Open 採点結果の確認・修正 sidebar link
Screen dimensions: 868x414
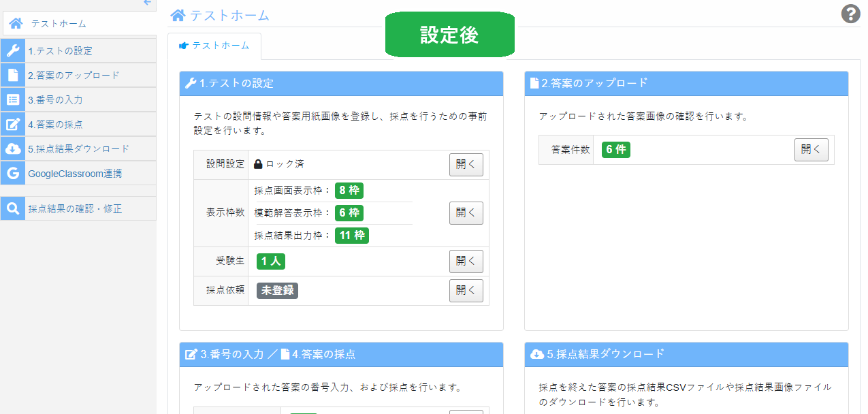point(75,209)
